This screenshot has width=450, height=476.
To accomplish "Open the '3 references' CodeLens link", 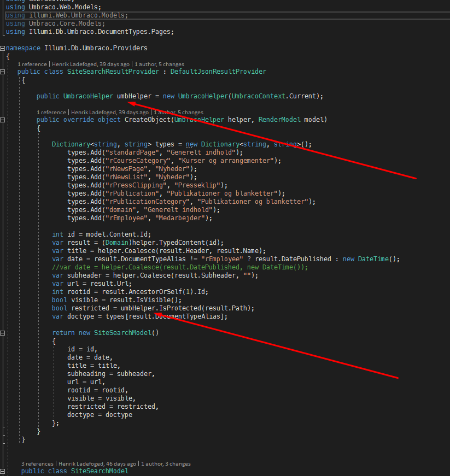I will coord(37,464).
